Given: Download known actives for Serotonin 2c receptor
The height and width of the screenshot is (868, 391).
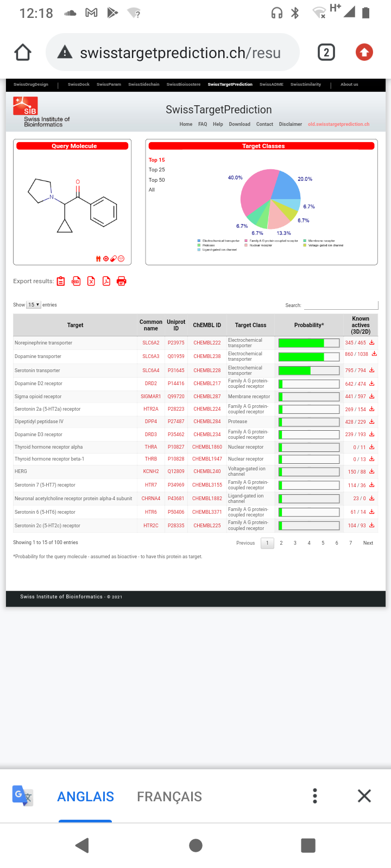Looking at the screenshot, I should click(x=372, y=525).
